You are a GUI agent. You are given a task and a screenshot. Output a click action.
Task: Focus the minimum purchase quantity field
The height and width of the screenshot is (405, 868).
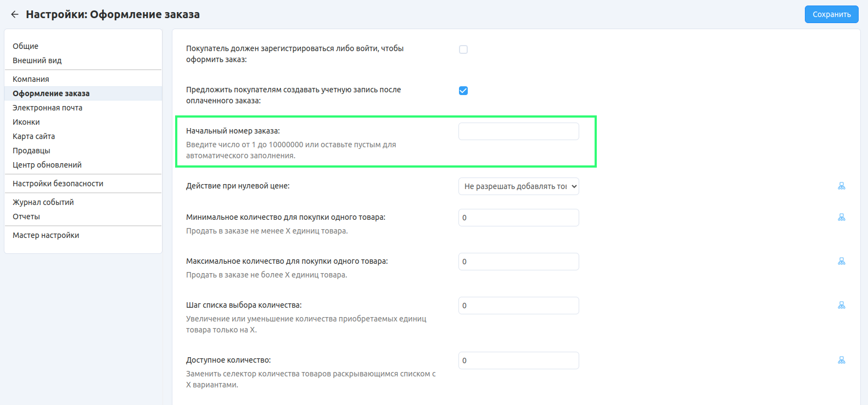[x=518, y=218]
